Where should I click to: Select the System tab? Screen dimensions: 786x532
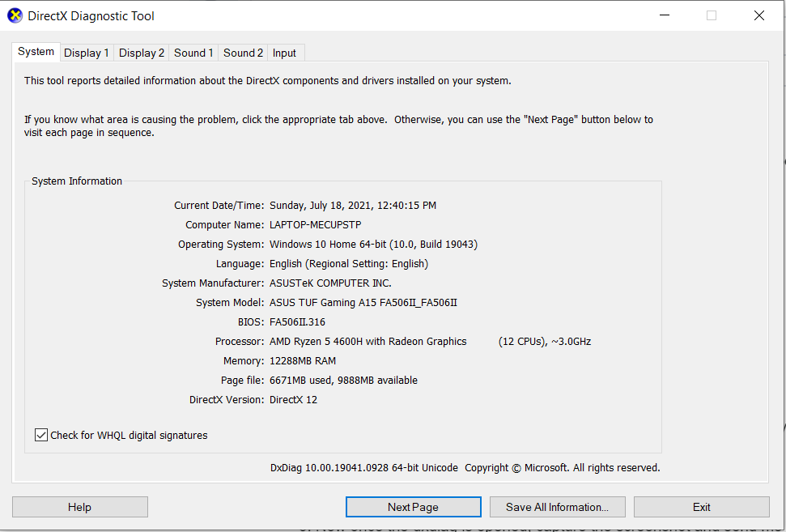pyautogui.click(x=36, y=52)
